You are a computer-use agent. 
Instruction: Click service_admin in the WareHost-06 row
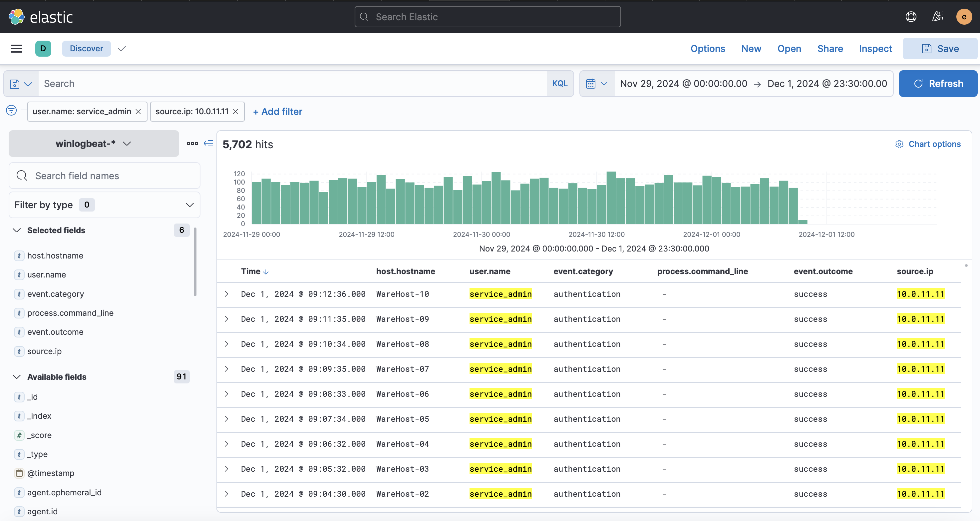point(500,394)
